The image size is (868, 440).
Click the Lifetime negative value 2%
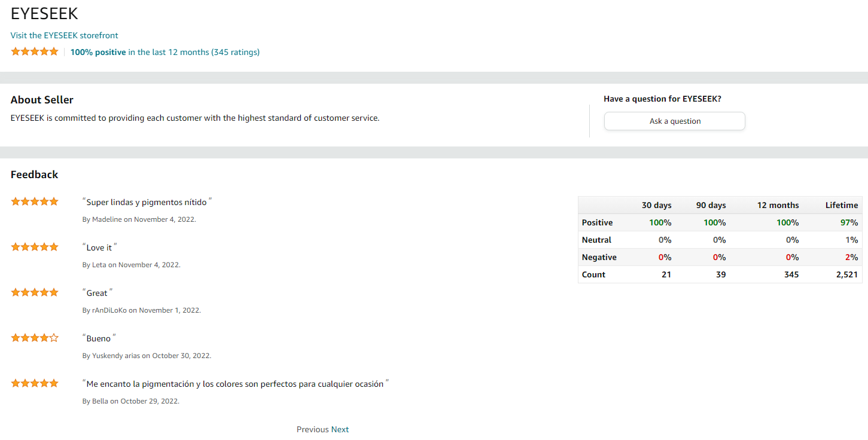point(852,257)
